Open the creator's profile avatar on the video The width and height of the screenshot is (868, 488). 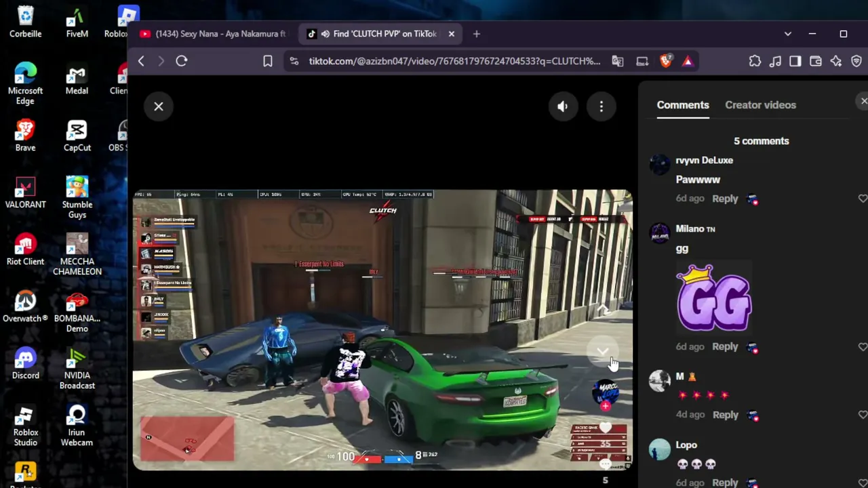pyautogui.click(x=605, y=392)
